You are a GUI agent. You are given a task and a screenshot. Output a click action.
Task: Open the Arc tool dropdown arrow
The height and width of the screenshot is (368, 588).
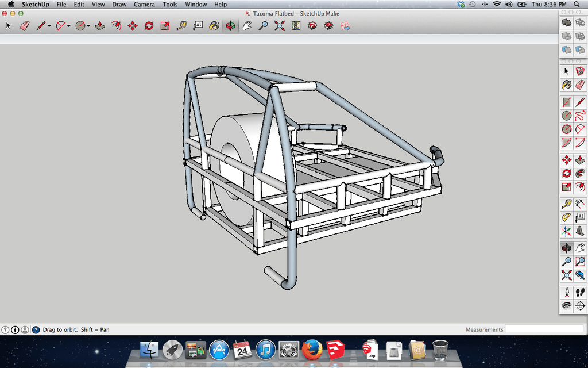[69, 26]
